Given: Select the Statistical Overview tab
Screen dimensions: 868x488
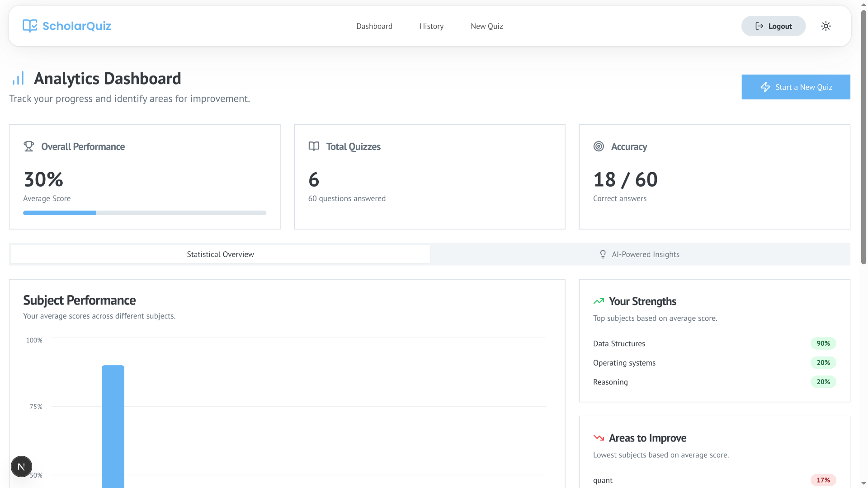Looking at the screenshot, I should (220, 254).
